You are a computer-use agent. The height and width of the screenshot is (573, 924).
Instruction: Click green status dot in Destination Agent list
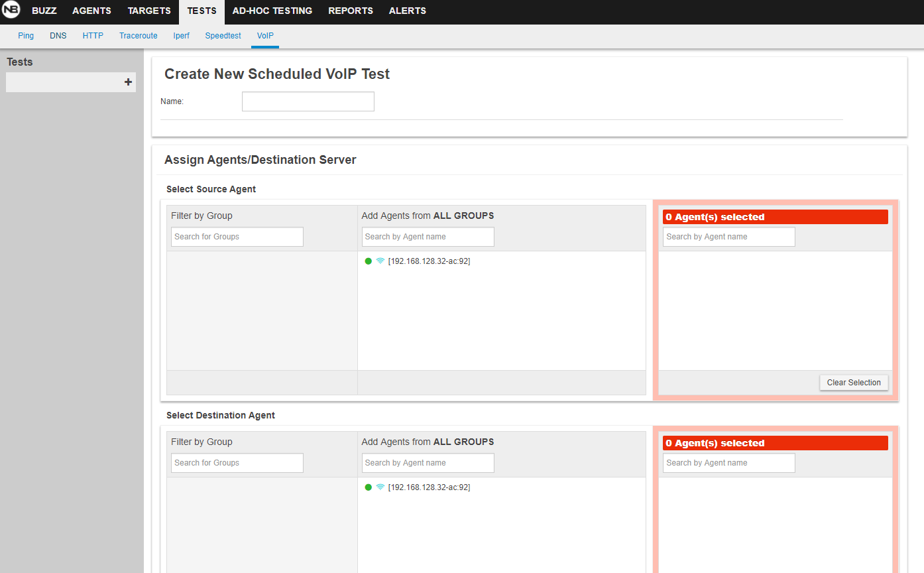(x=369, y=487)
